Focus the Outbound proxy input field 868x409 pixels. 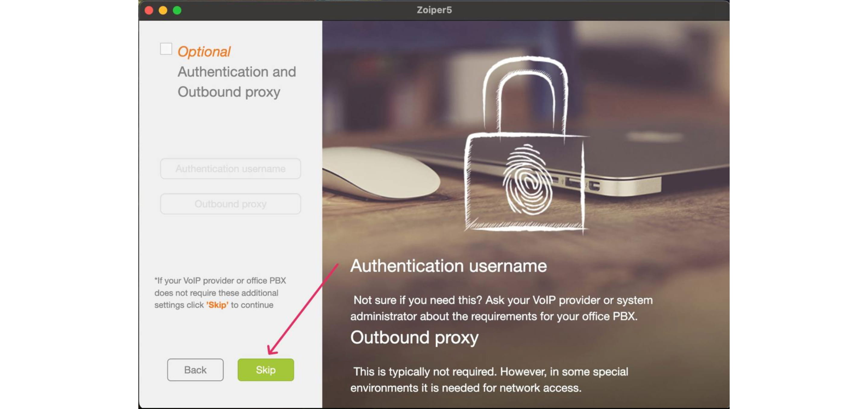[231, 204]
